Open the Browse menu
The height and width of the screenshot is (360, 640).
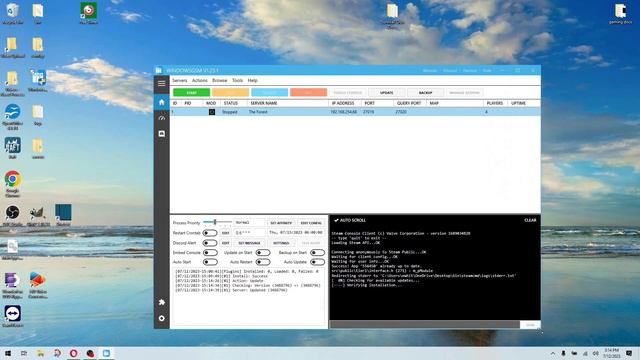coord(220,80)
